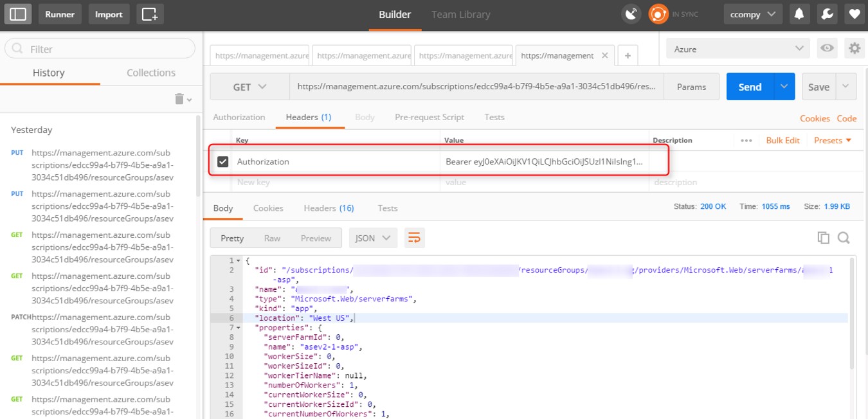
Task: Click the Status 200 OK text
Action: pos(700,206)
